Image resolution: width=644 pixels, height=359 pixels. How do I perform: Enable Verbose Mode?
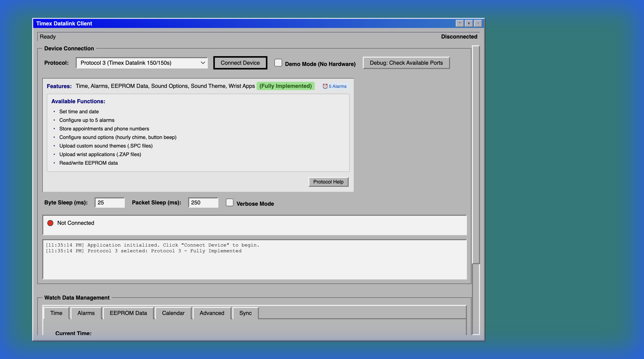230,202
